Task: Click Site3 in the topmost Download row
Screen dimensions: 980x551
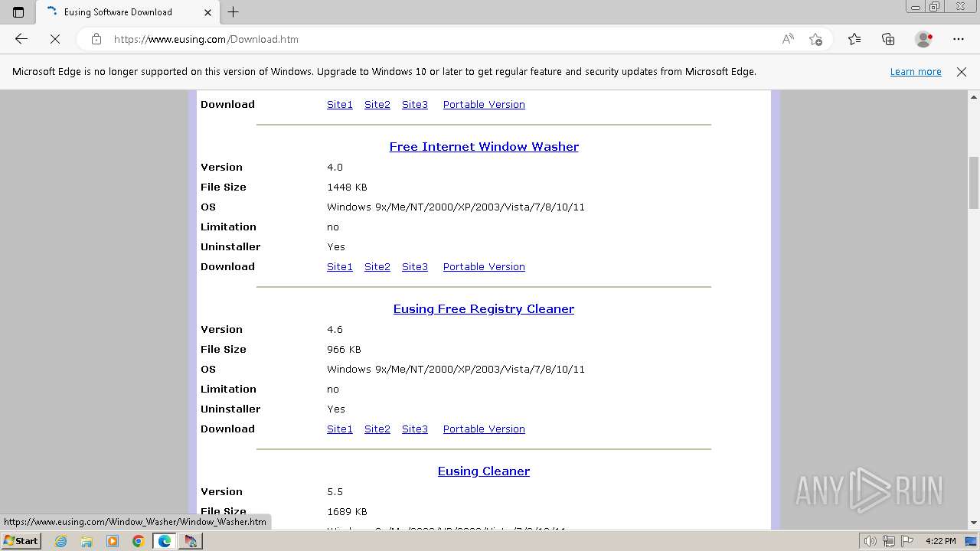Action: pos(415,105)
